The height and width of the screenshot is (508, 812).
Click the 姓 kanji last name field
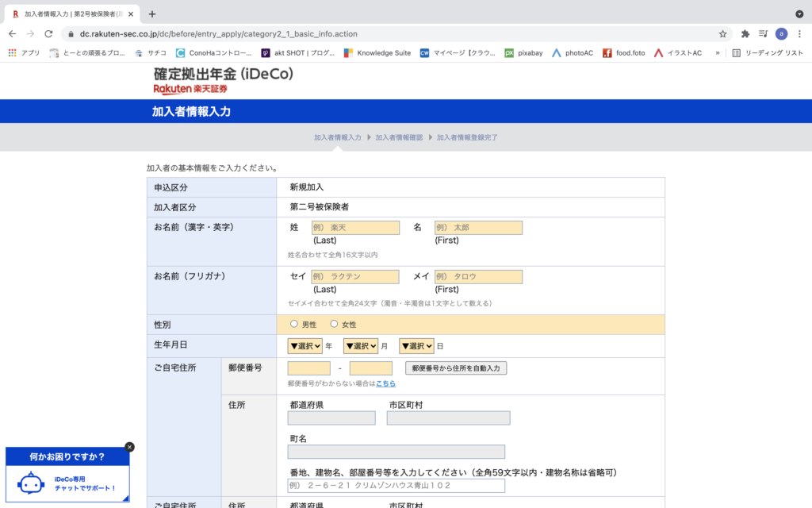[354, 228]
